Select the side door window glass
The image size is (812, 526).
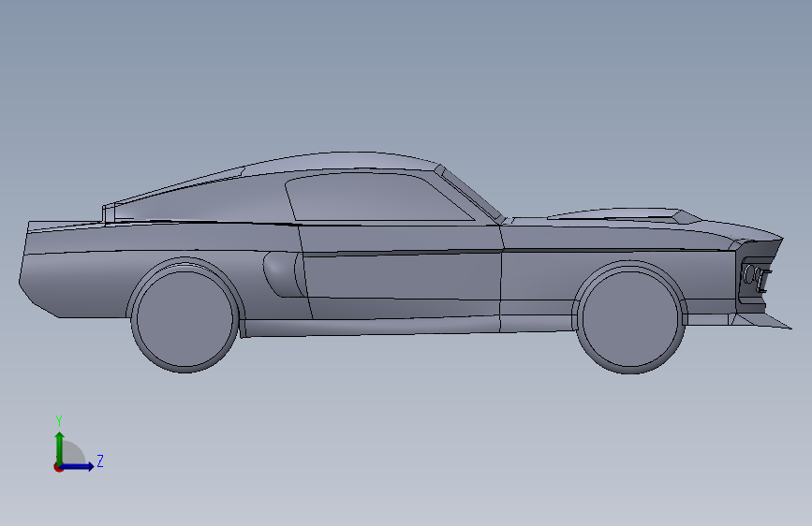[374, 197]
